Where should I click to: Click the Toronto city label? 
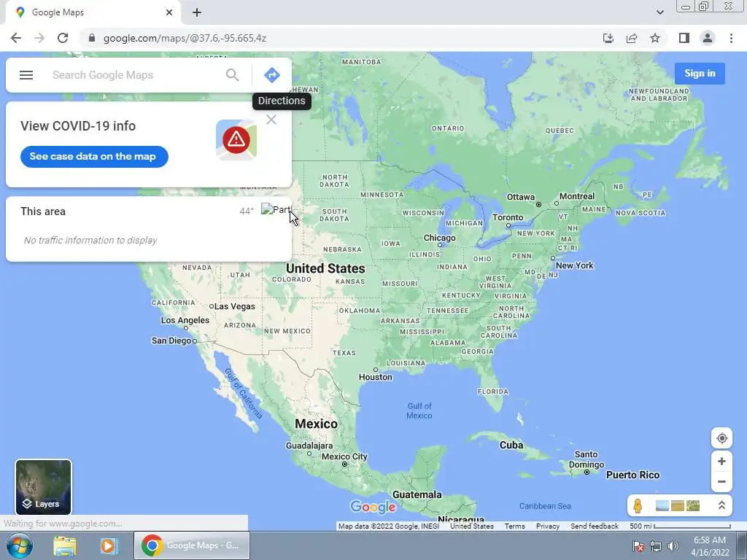(508, 217)
